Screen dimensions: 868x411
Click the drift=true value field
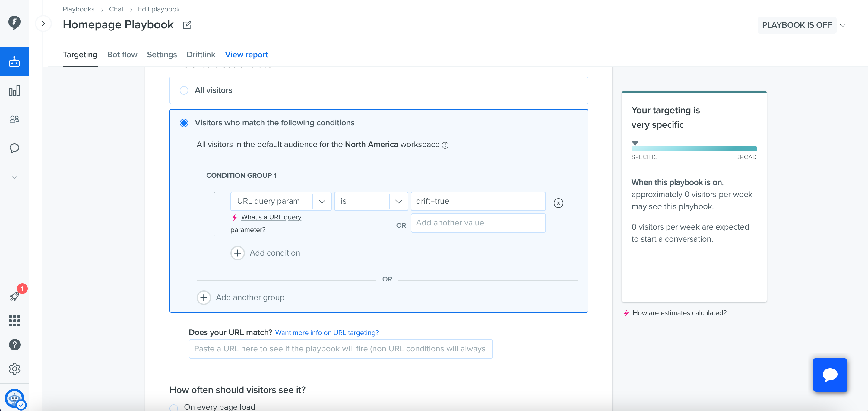(x=478, y=201)
